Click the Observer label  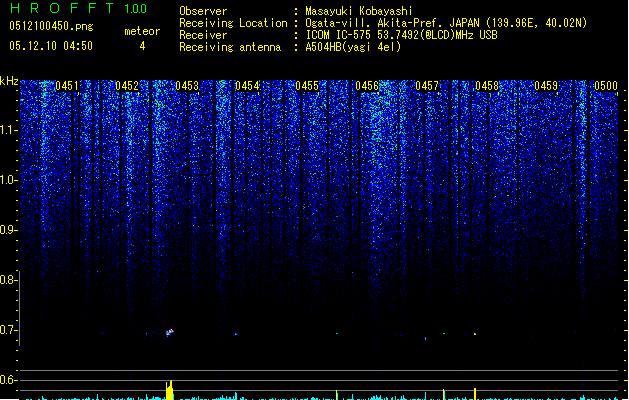click(203, 11)
